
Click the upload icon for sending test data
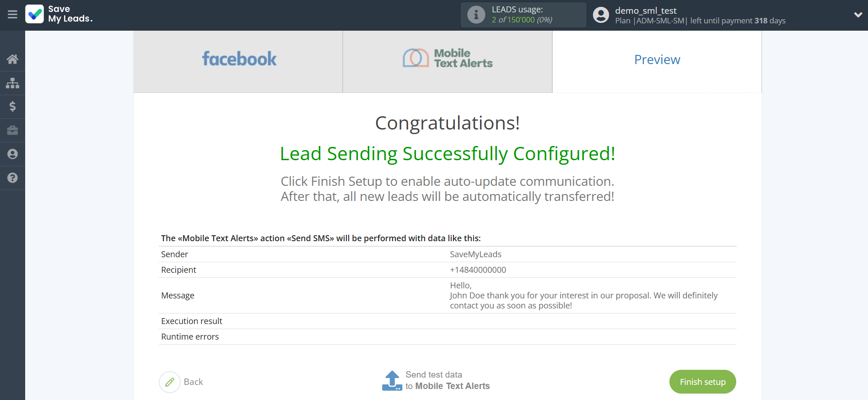coord(392,380)
